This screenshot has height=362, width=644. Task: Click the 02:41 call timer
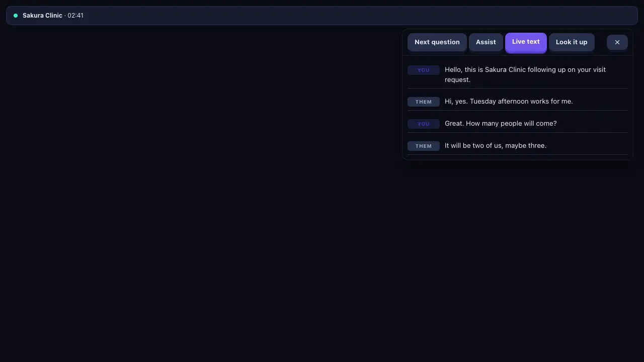click(x=75, y=16)
